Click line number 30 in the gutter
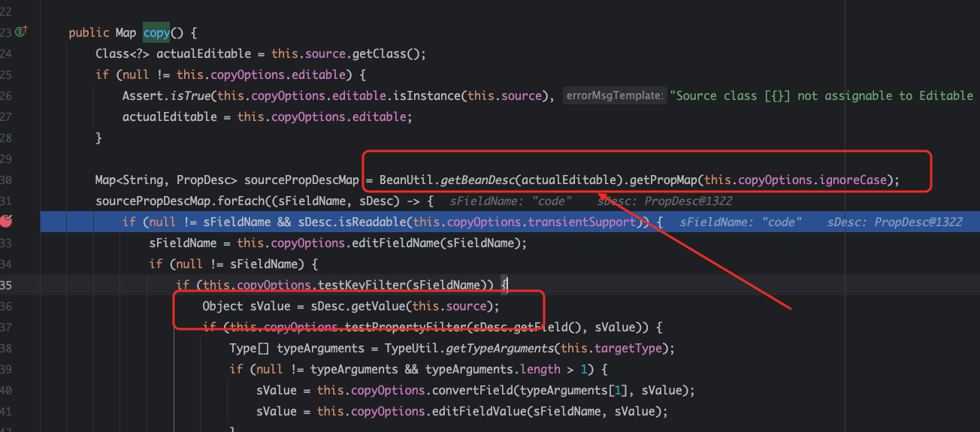980x432 pixels. (x=6, y=180)
